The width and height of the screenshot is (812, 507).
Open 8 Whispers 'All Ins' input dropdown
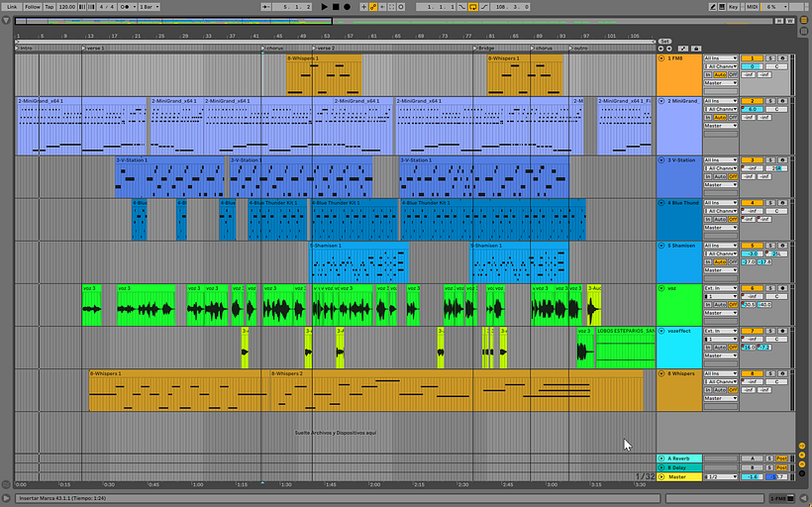tap(720, 373)
